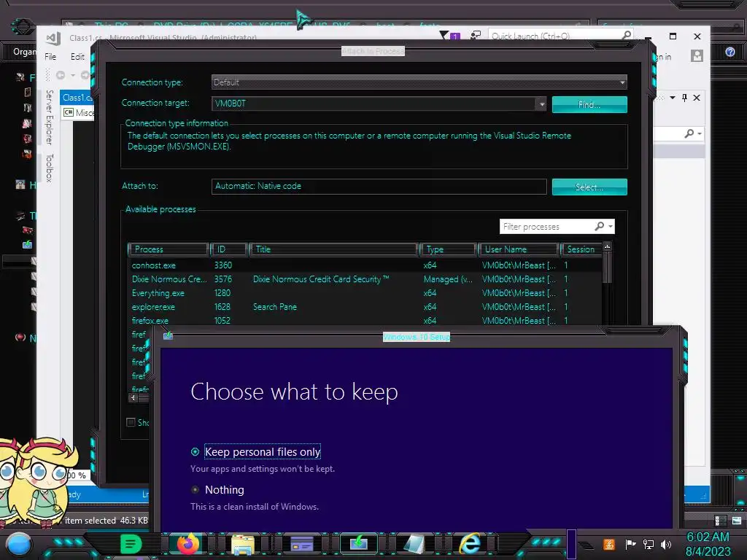Click the Visual Studio account avatar icon
The width and height of the screenshot is (747, 560).
tap(697, 56)
